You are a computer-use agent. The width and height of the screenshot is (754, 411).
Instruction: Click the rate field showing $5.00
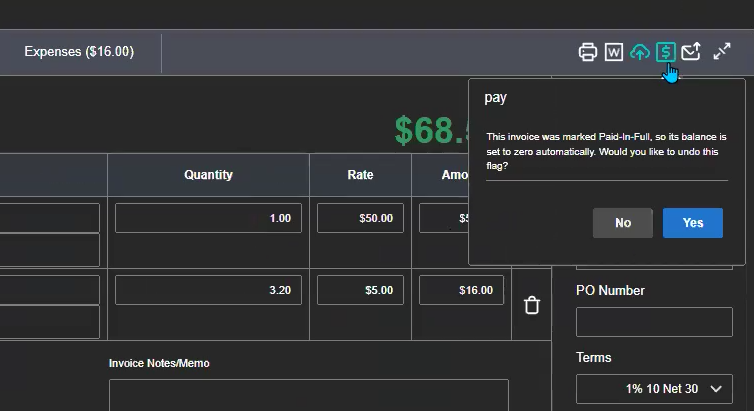360,290
